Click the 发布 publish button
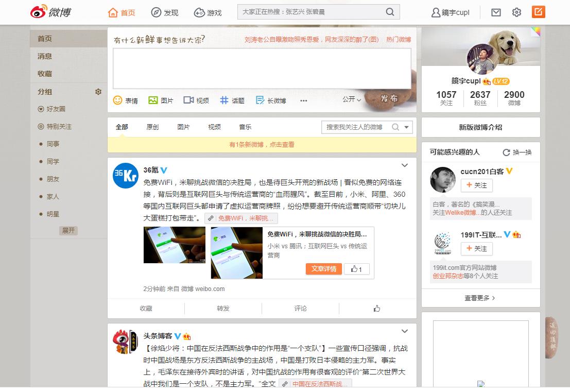 389,98
